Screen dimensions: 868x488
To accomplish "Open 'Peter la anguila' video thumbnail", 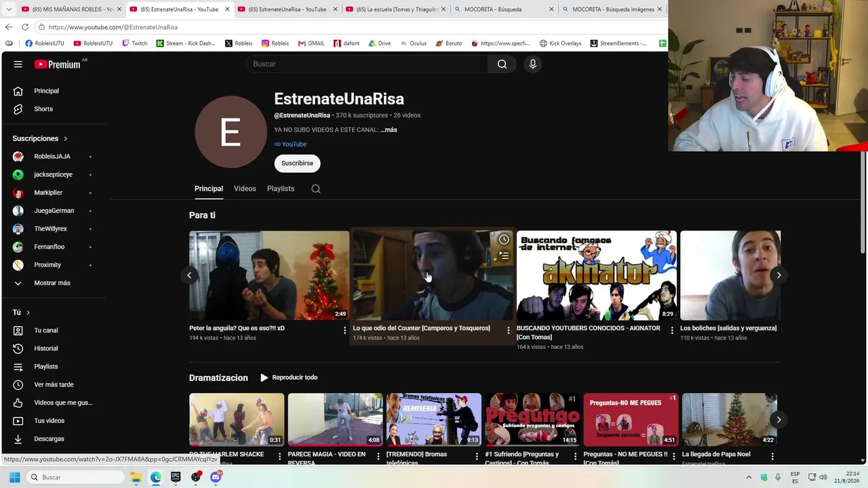I will tap(269, 275).
